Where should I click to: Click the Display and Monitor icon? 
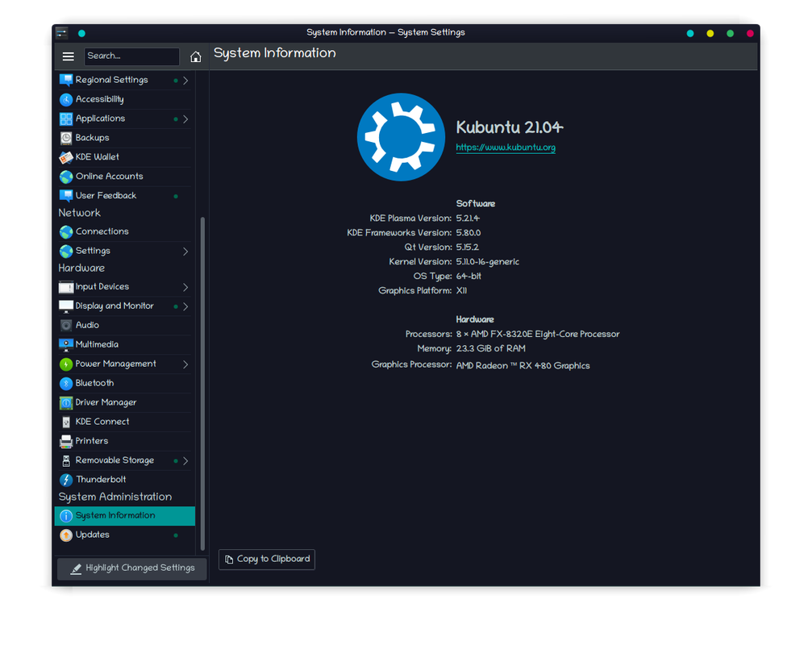[66, 306]
